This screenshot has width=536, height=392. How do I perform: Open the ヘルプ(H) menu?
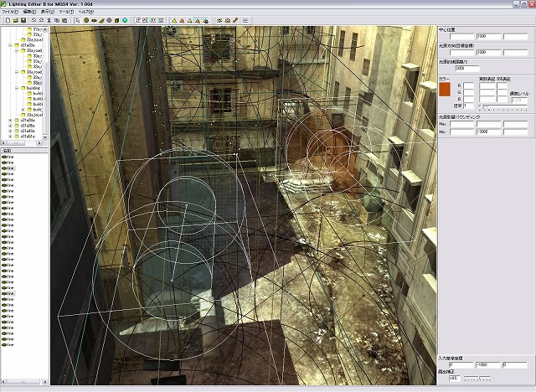pyautogui.click(x=86, y=12)
